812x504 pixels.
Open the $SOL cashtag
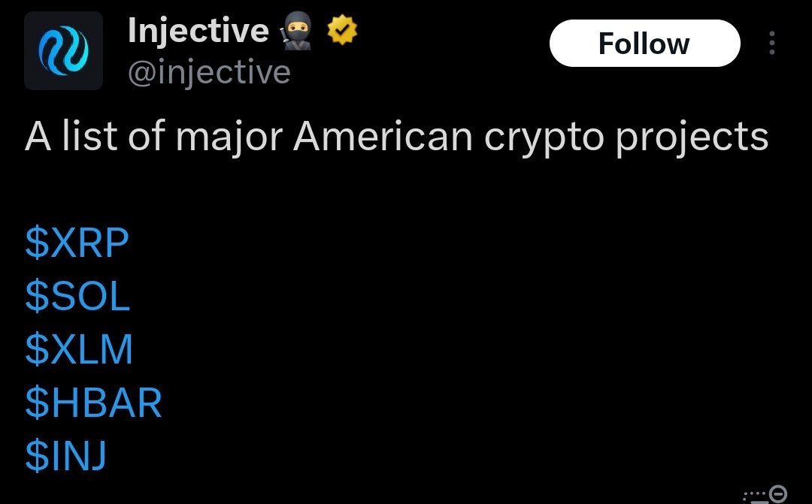pos(77,296)
